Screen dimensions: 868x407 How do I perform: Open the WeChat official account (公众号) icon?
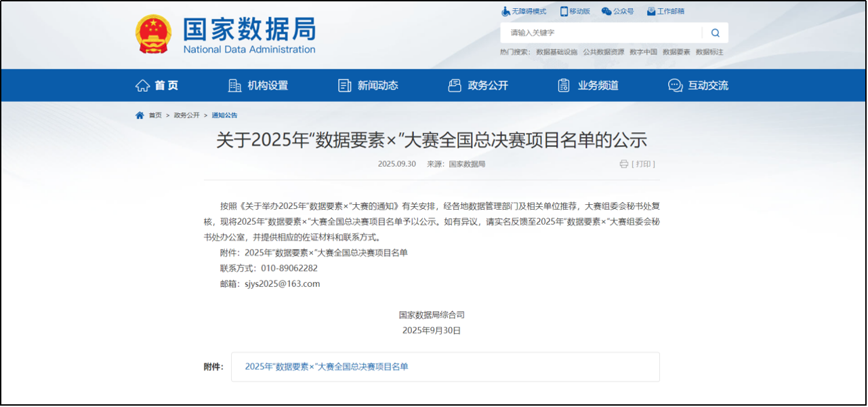(606, 12)
